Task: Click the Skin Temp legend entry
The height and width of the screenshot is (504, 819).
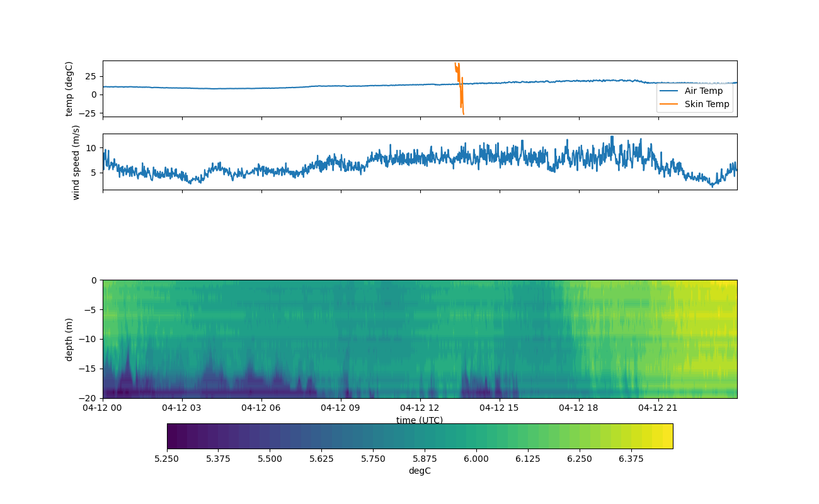Action: pyautogui.click(x=707, y=104)
